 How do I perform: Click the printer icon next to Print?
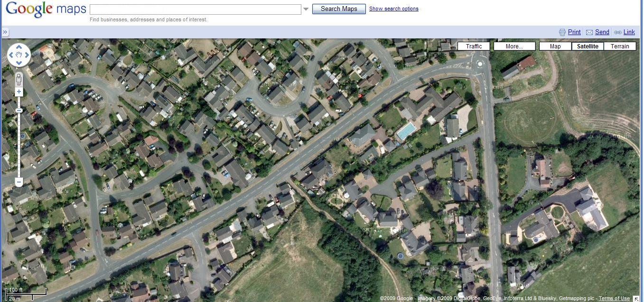click(562, 32)
